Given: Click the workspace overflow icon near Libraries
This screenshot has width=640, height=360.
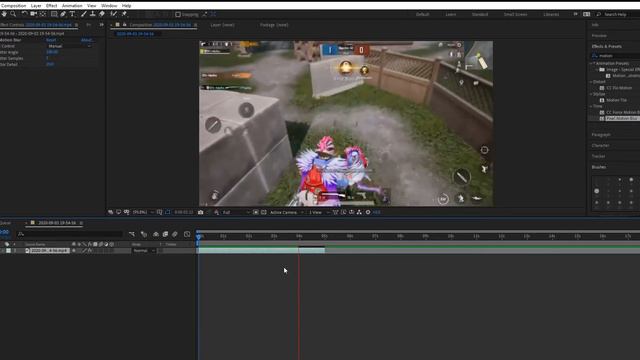Looking at the screenshot, I should pos(576,14).
